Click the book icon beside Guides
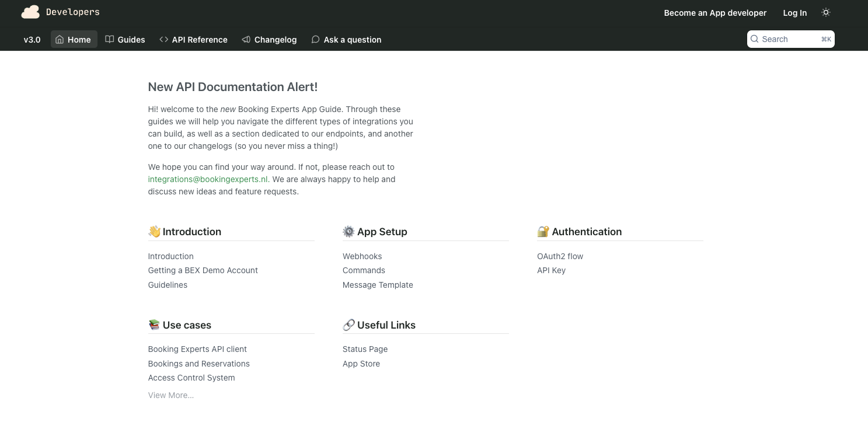 tap(110, 39)
